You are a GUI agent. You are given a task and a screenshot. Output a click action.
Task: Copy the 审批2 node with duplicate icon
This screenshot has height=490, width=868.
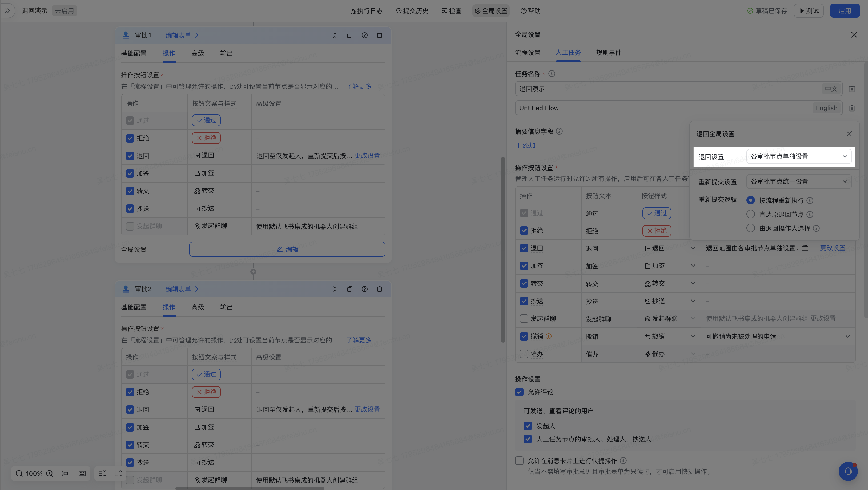[x=349, y=289]
